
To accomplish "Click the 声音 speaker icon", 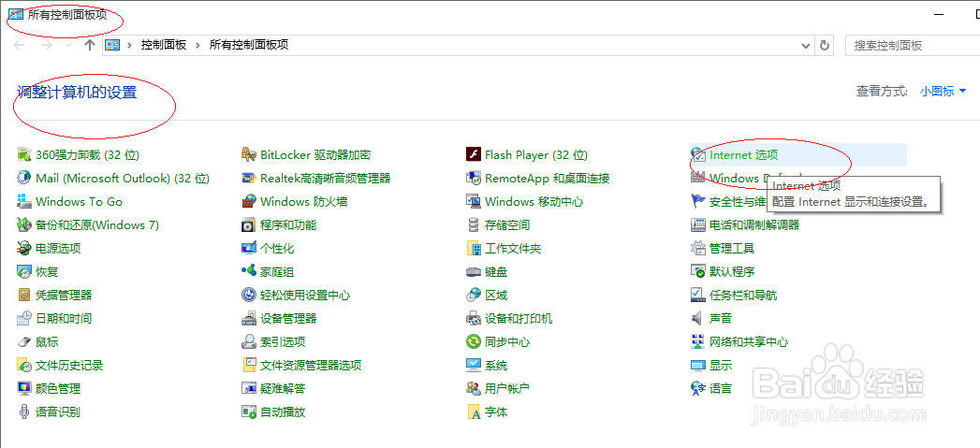I will pos(697,318).
